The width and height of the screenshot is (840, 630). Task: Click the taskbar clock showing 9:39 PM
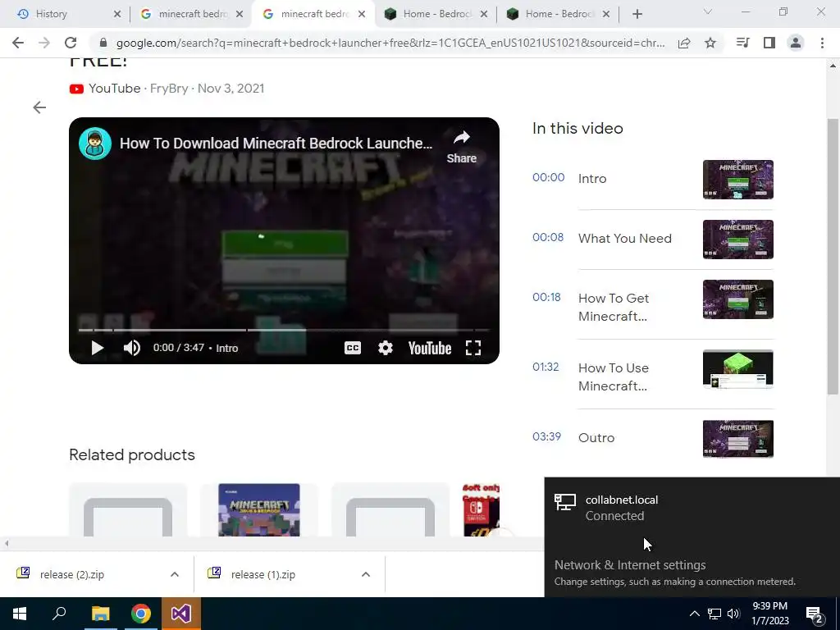[769, 614]
